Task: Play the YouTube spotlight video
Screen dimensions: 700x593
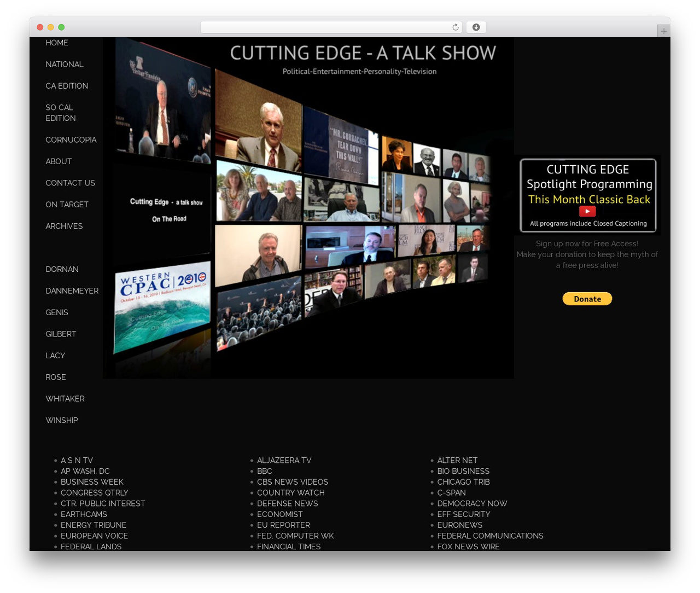Action: pyautogui.click(x=587, y=211)
